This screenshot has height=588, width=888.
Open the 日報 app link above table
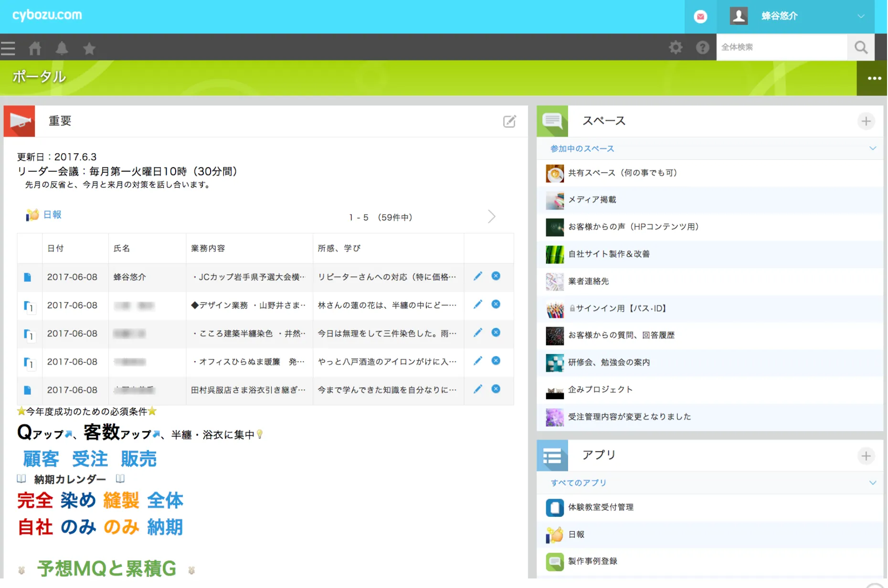click(x=52, y=215)
